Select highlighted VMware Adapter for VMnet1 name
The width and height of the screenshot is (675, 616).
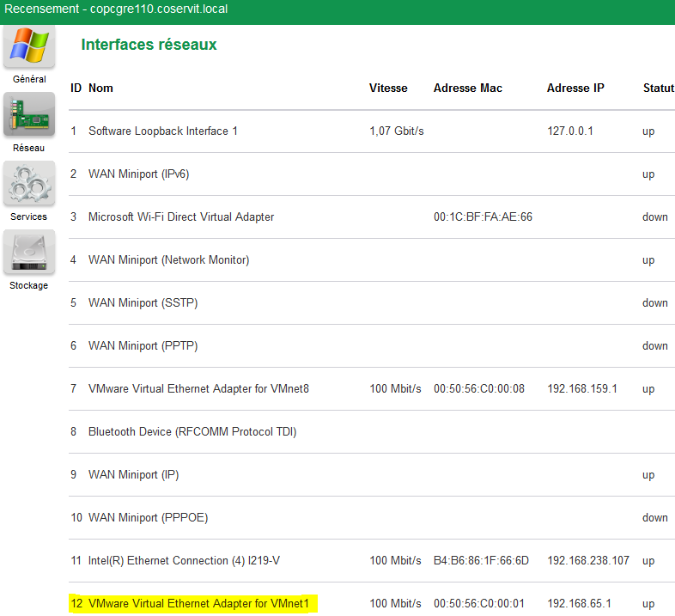[199, 603]
